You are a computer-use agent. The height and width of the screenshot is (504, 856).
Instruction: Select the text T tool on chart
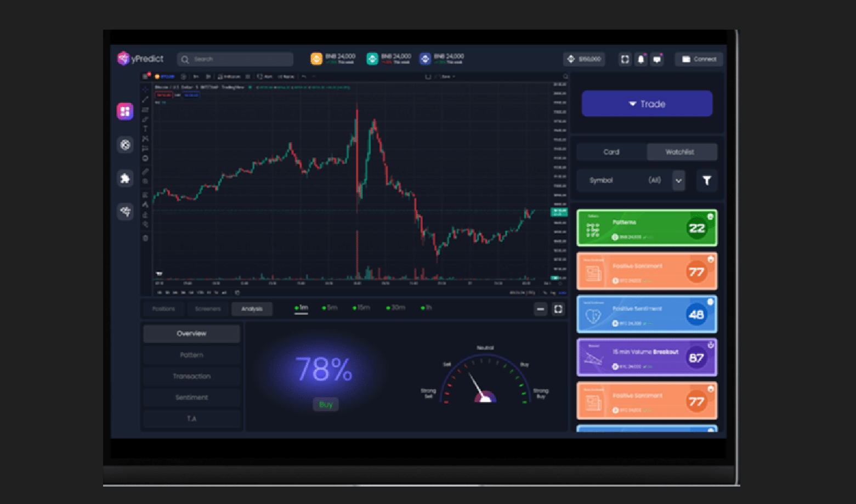[x=145, y=129]
